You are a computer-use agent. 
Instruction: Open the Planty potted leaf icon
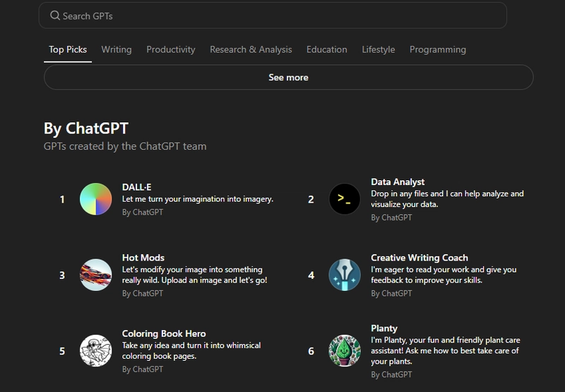[x=345, y=351]
